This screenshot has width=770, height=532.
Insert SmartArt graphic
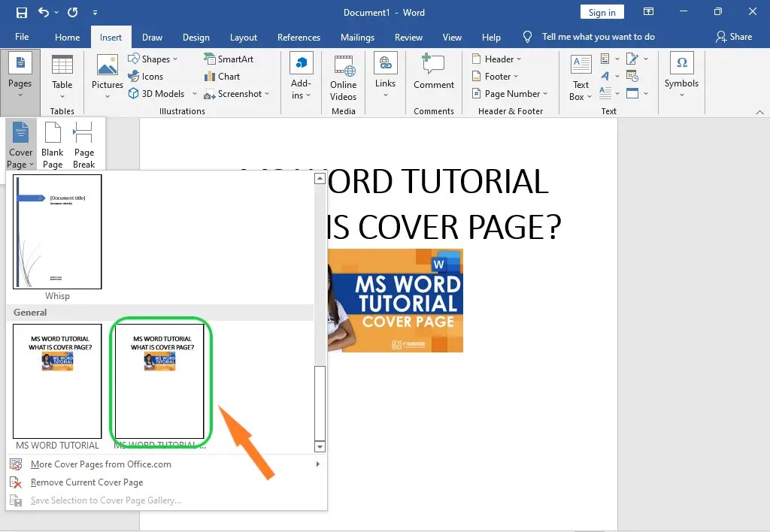click(x=229, y=59)
